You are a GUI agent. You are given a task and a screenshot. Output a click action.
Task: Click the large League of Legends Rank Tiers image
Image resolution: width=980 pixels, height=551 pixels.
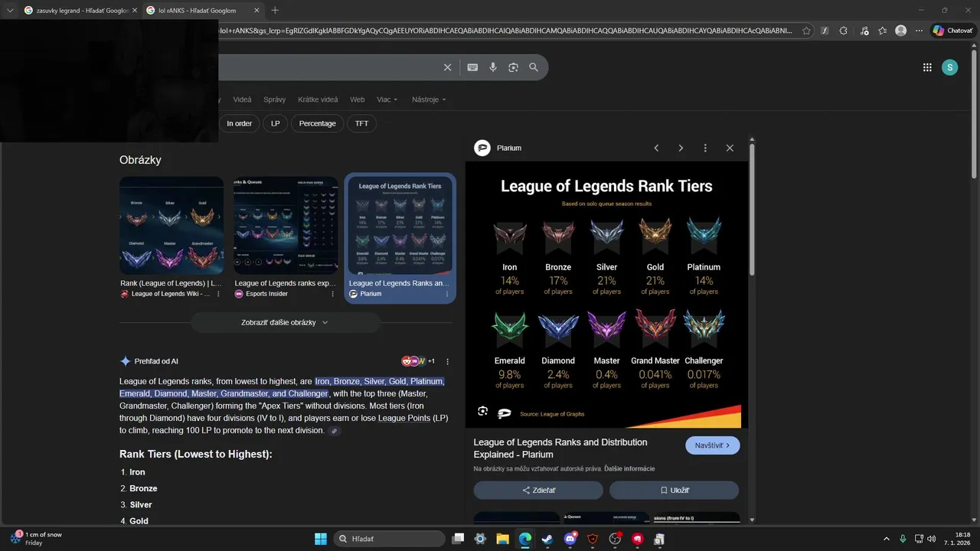(x=606, y=294)
